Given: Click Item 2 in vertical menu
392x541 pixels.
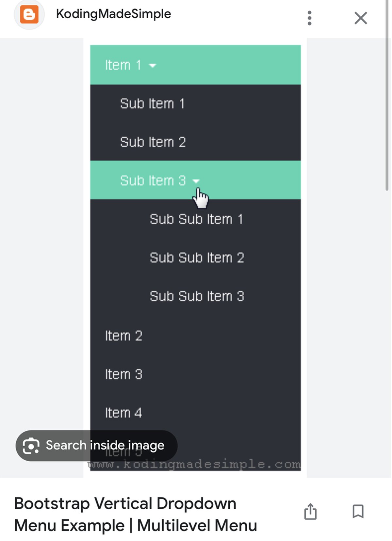Looking at the screenshot, I should click(123, 336).
